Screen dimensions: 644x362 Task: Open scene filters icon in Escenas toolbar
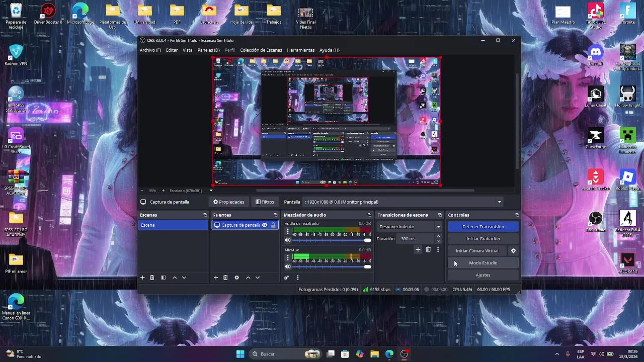pos(163,278)
